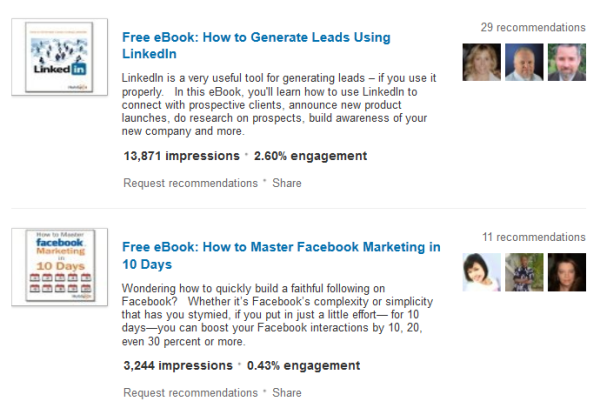The width and height of the screenshot is (600, 408).
Task: View the 29 recommendations count
Action: [x=533, y=27]
